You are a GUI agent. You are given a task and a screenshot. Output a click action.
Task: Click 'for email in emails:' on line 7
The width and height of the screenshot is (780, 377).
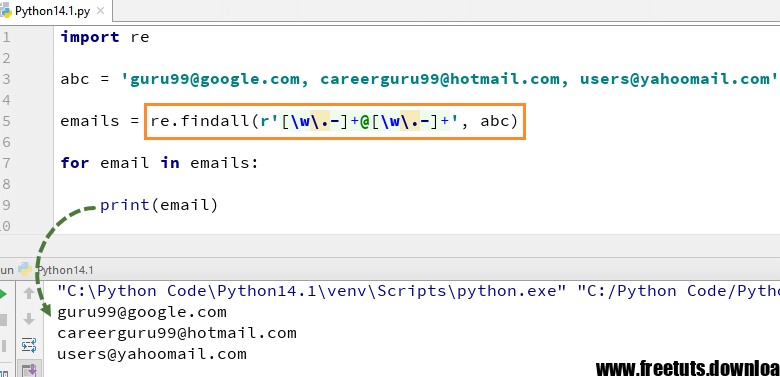click(x=159, y=163)
